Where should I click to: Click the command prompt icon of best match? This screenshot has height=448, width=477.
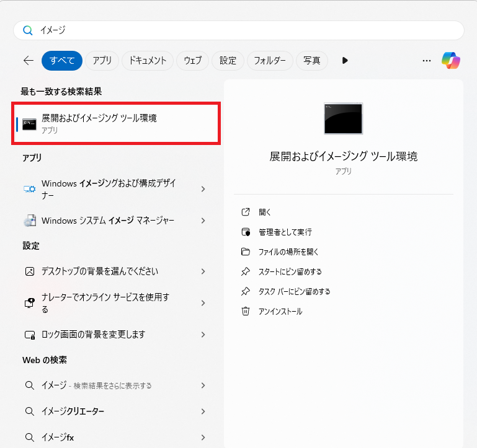point(29,124)
